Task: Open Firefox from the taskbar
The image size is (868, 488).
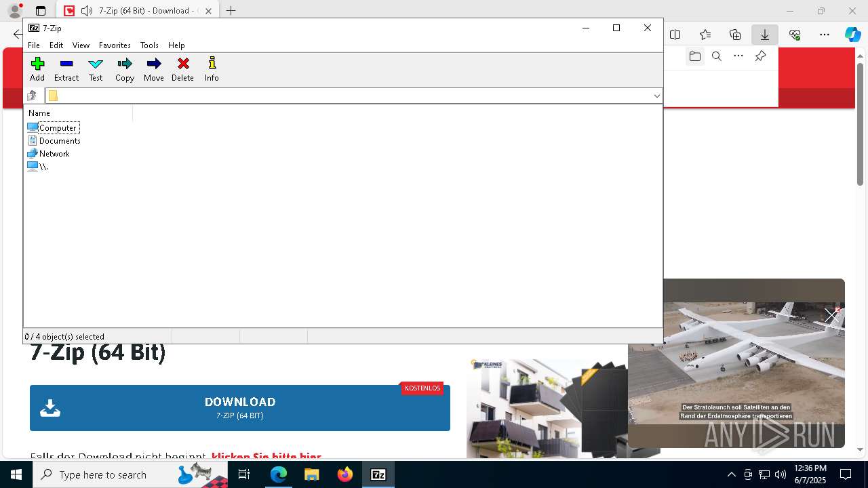Action: 345,474
